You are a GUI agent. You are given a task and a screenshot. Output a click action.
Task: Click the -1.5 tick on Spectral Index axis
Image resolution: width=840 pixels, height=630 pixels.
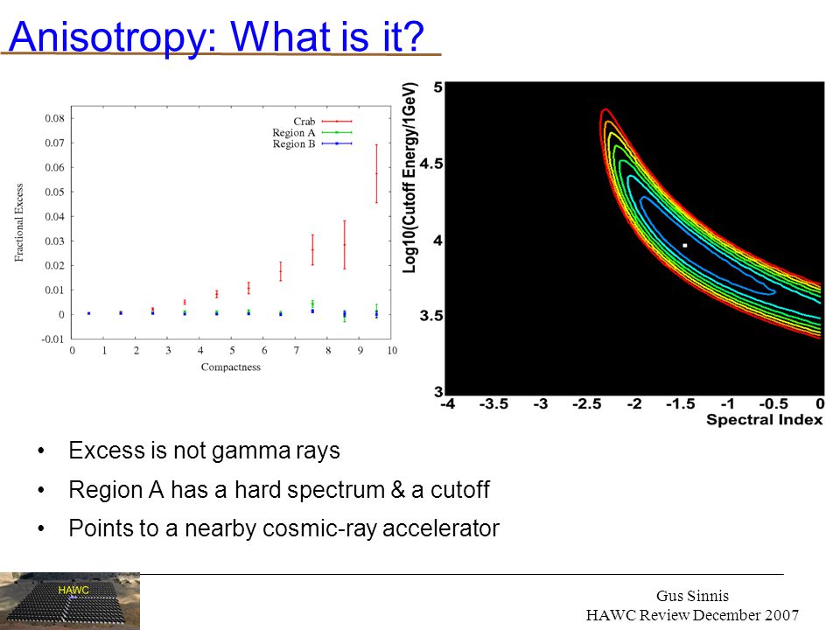pos(681,403)
